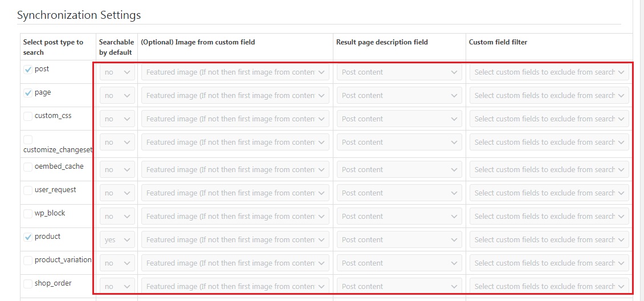Open Featured image dropdown for wp_block row
This screenshot has height=301, width=644.
(x=235, y=217)
